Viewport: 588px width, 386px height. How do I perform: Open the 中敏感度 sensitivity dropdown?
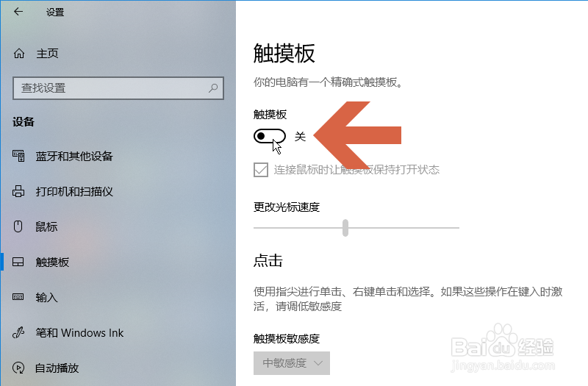pyautogui.click(x=291, y=363)
